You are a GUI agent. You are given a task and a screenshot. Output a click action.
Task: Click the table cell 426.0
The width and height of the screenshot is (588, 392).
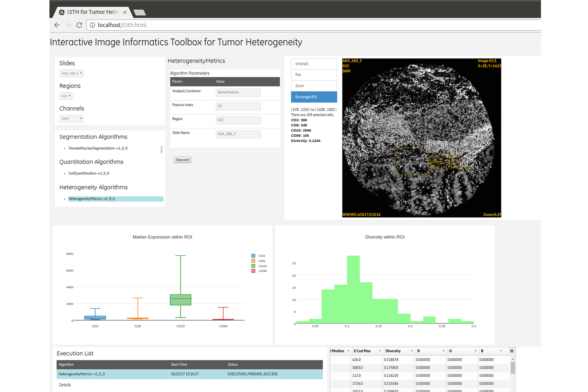(367, 360)
